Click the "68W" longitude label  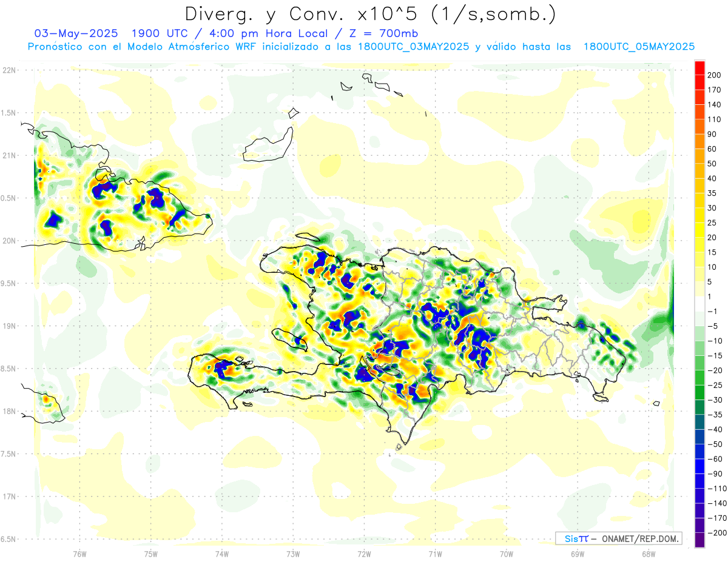649,554
